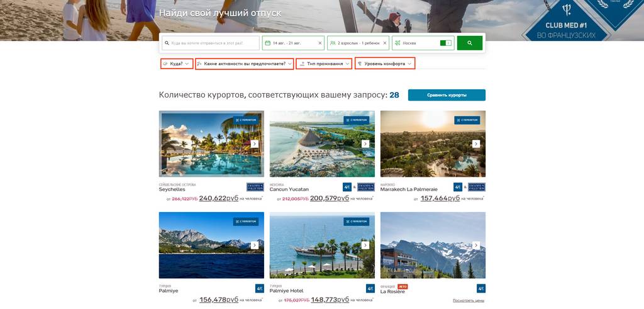The width and height of the screenshot is (644, 309).
Task: Expand the Тип проживания filter
Action: (x=324, y=64)
